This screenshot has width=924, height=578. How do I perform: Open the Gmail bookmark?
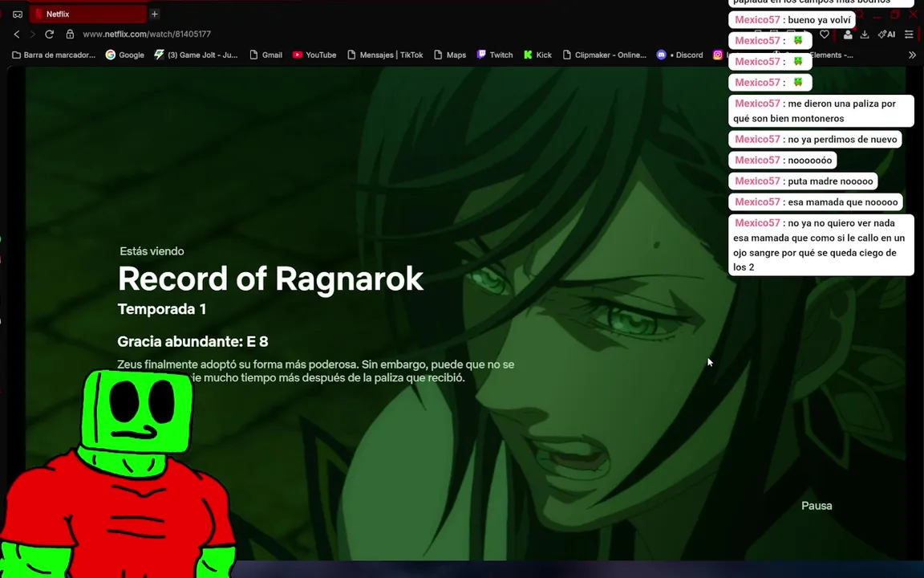pos(265,55)
